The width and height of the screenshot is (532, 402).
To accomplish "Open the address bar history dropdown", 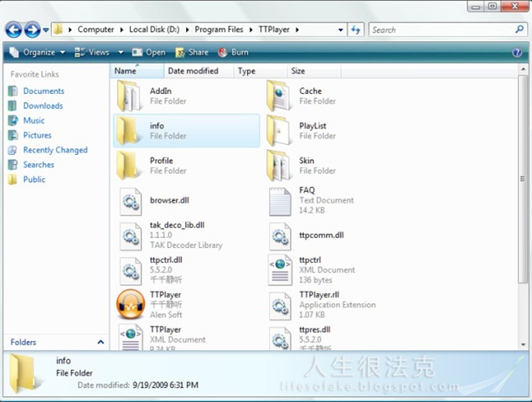I will 341,30.
